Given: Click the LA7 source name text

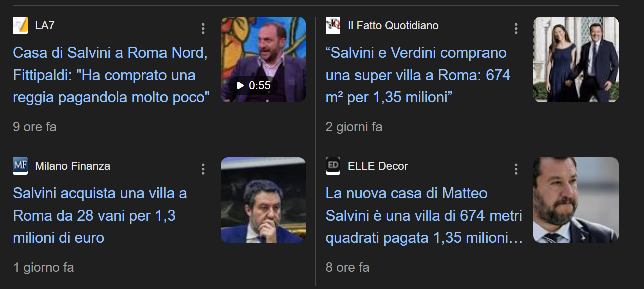Looking at the screenshot, I should click(x=45, y=25).
